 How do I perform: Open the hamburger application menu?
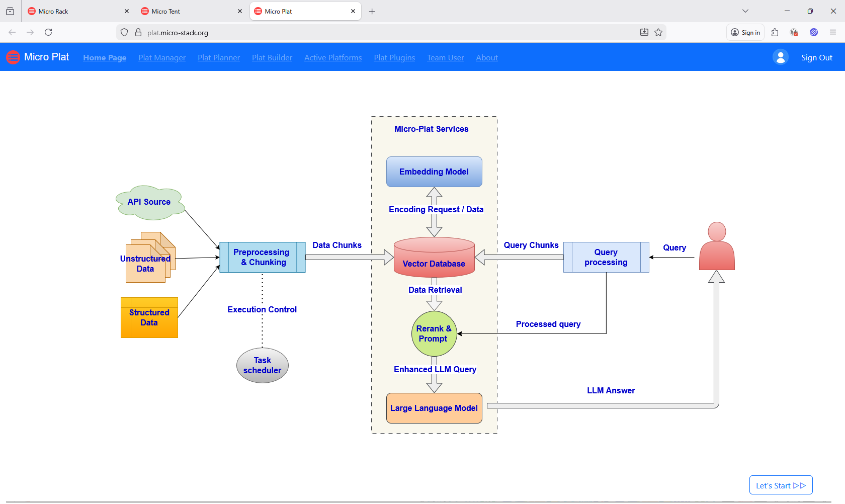(833, 32)
